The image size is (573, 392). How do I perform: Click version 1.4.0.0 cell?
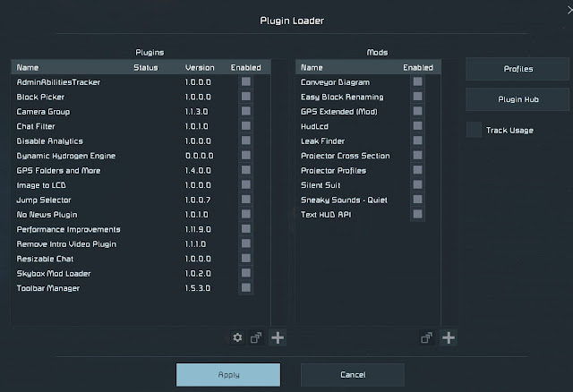tap(198, 171)
